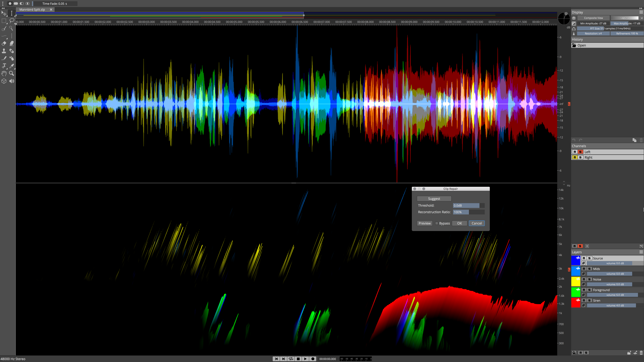This screenshot has width=644, height=362.
Task: Open the Display panel hamburger menu
Action: pyautogui.click(x=641, y=12)
